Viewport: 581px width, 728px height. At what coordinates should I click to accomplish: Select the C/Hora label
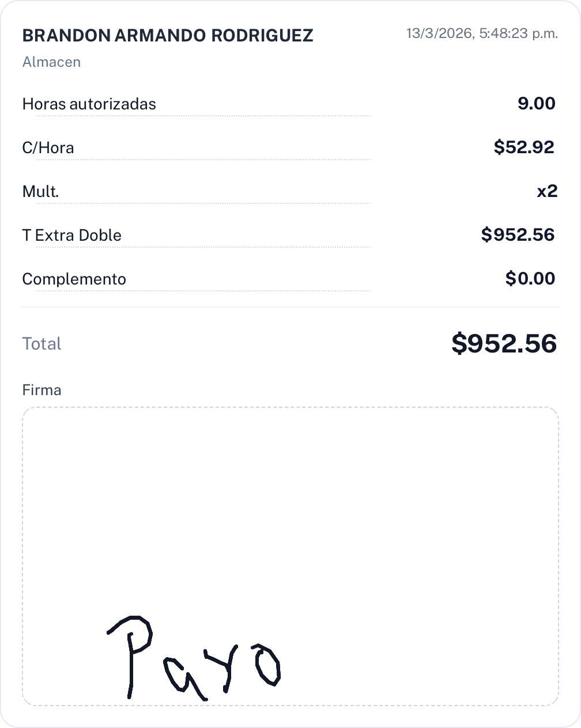pyautogui.click(x=48, y=148)
